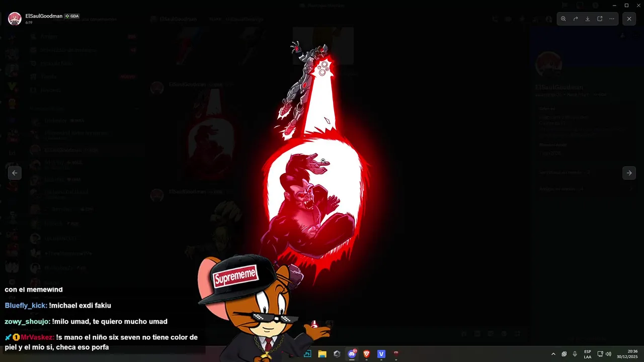Image resolution: width=644 pixels, height=362 pixels.
Task: Open the volume control speaker icon
Action: point(608,354)
